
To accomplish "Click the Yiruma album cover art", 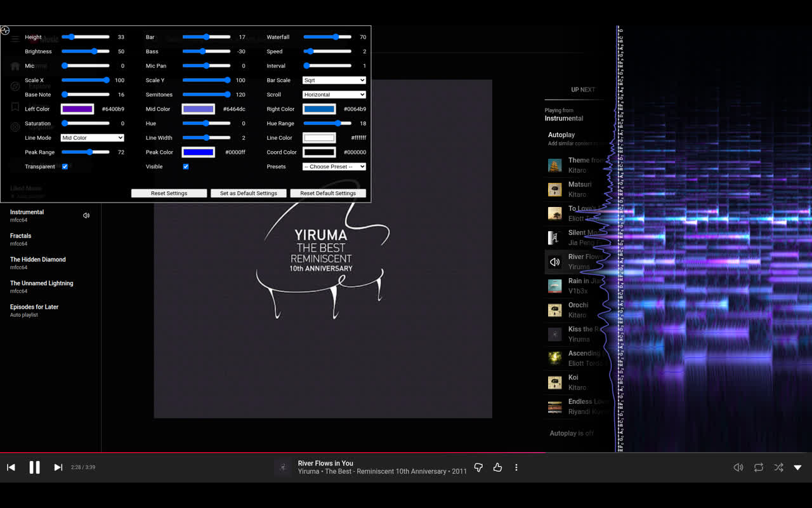I will [x=323, y=249].
